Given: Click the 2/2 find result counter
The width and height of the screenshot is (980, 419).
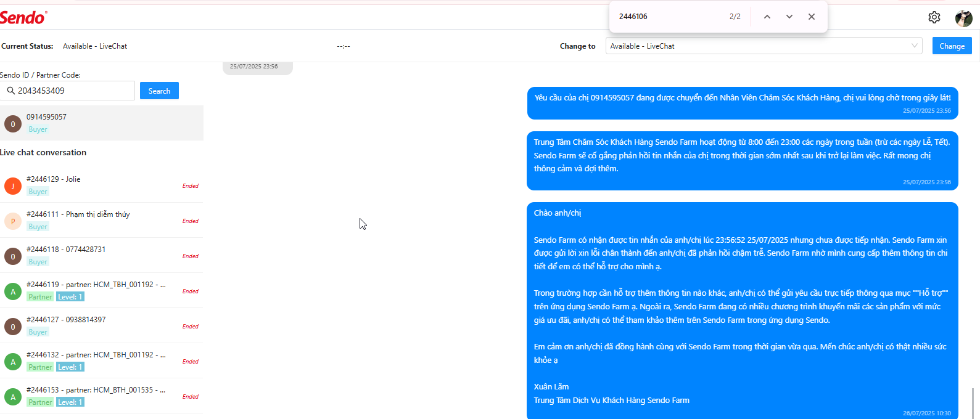Looking at the screenshot, I should (735, 17).
